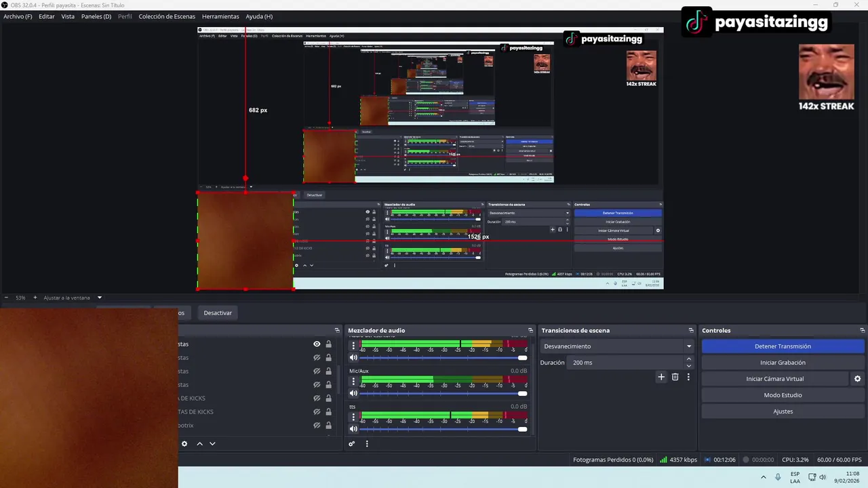Open Mic/Aux channel three-dot options
The image size is (868, 488).
click(353, 381)
